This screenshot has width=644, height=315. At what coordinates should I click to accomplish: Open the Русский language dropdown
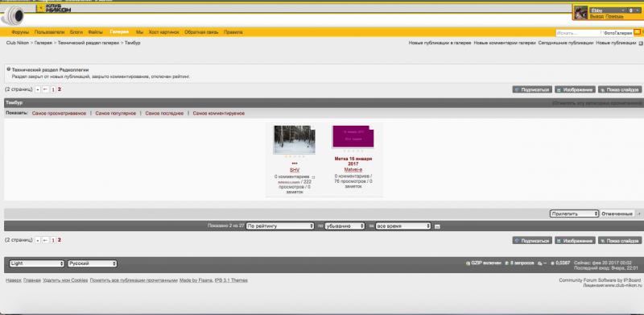92,263
